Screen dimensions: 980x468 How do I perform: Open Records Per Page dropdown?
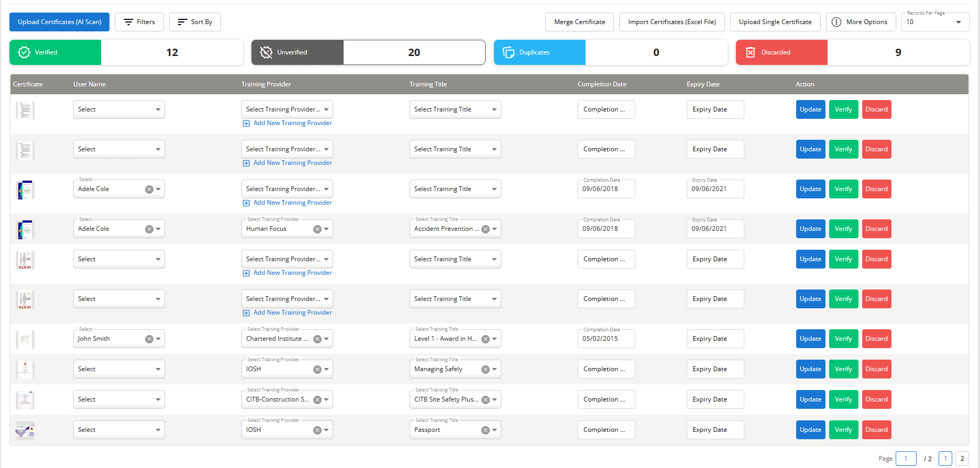point(958,22)
